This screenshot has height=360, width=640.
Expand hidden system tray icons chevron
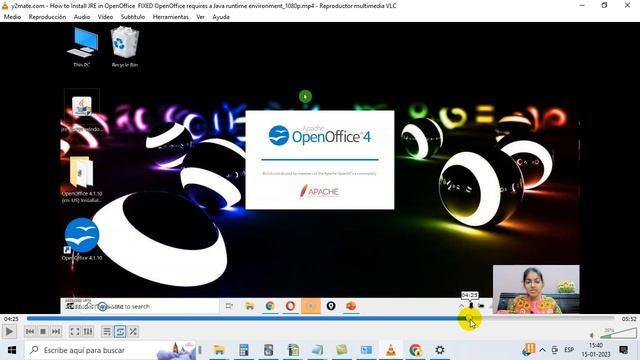pyautogui.click(x=542, y=350)
